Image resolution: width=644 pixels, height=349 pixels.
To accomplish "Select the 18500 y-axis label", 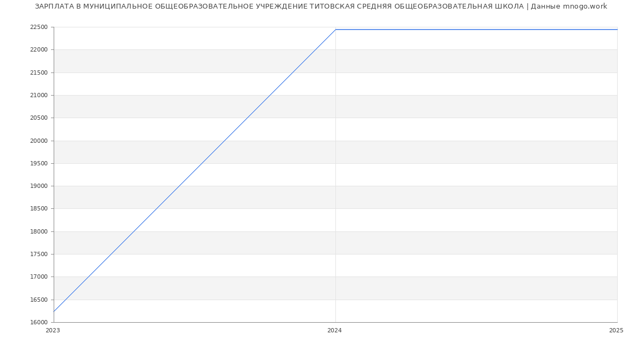I will 39,209.
